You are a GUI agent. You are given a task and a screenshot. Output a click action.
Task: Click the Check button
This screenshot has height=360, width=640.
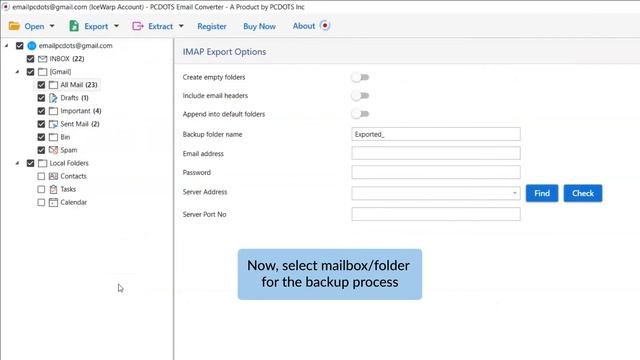(583, 193)
